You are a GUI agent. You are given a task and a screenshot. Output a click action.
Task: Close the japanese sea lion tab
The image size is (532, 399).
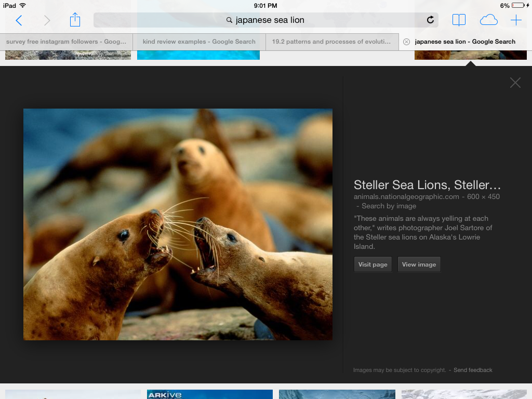tap(406, 42)
